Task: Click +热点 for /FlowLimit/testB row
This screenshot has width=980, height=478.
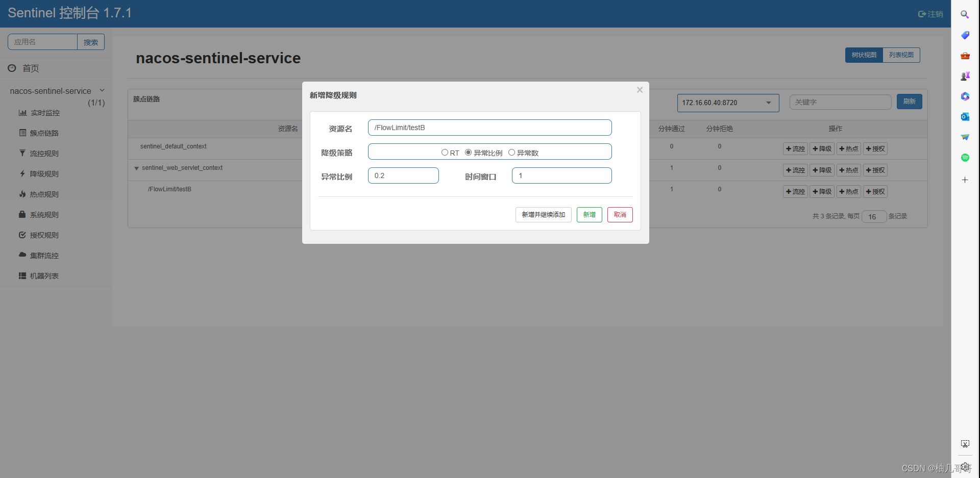Action: coord(848,192)
